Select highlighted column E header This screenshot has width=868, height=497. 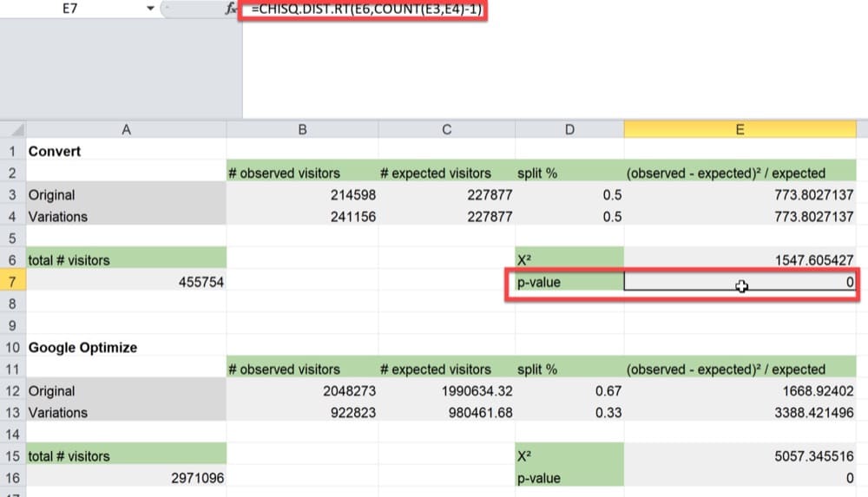(x=740, y=129)
